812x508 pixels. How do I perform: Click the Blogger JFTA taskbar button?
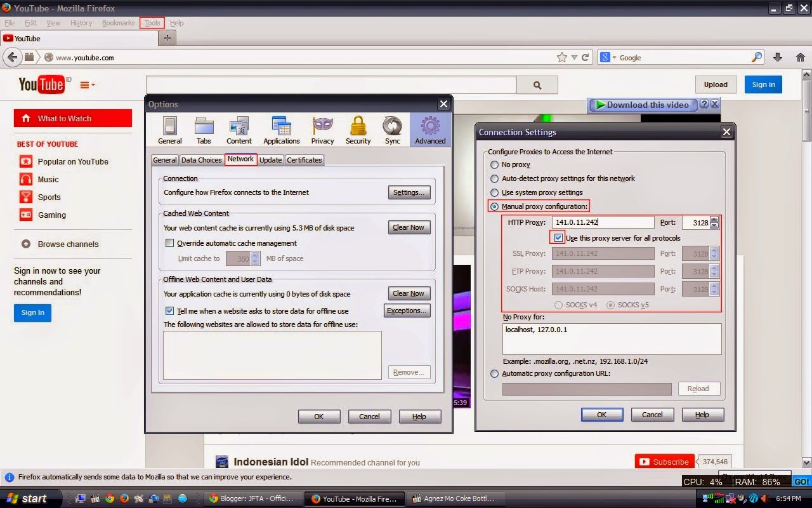(x=254, y=498)
